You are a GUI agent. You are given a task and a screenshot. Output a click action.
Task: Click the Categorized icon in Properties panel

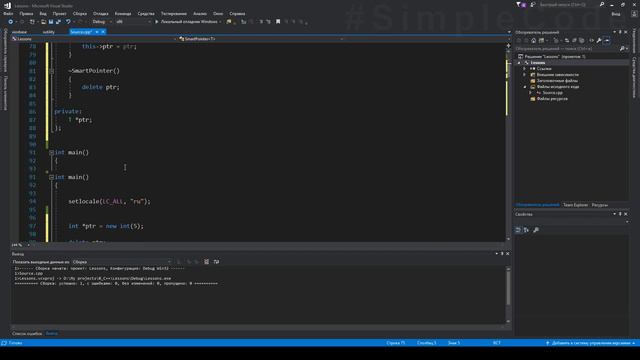[518, 230]
